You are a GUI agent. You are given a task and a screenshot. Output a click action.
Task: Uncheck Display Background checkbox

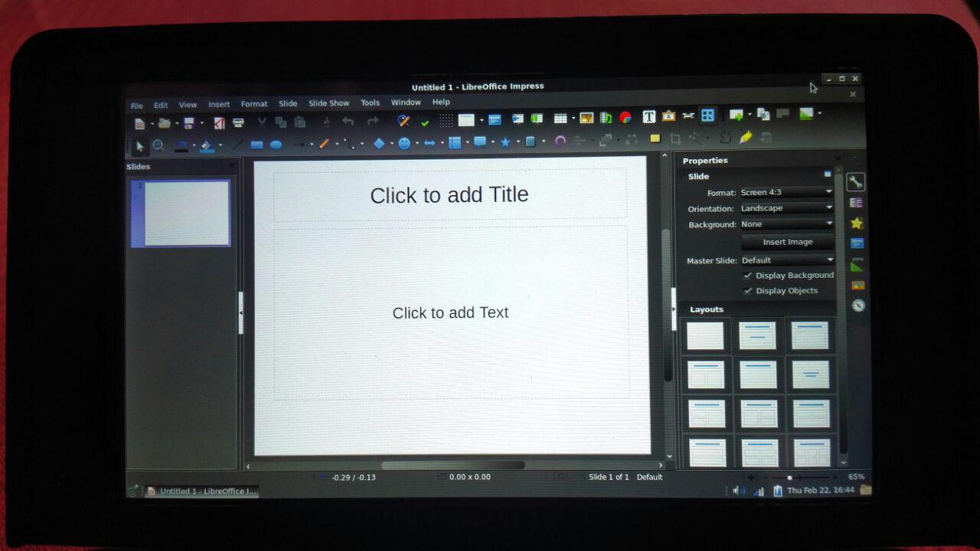click(x=748, y=275)
